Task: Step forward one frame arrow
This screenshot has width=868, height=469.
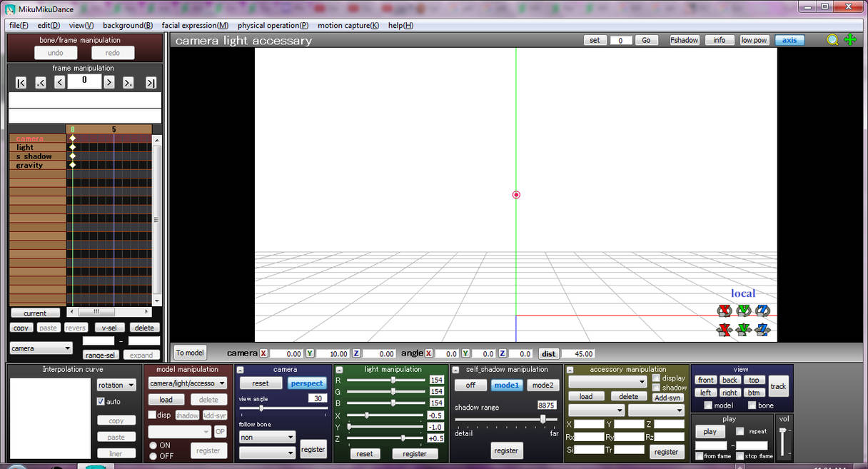Action: coord(109,83)
